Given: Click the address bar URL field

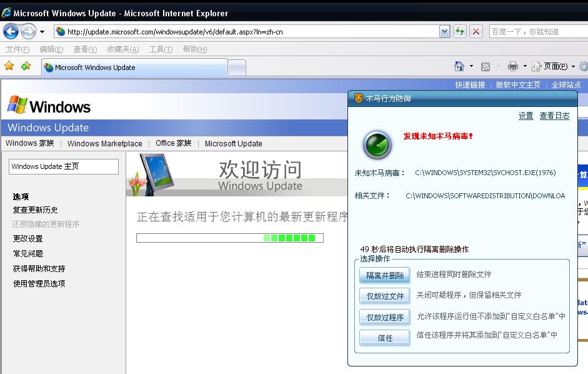Looking at the screenshot, I should pyautogui.click(x=246, y=32).
